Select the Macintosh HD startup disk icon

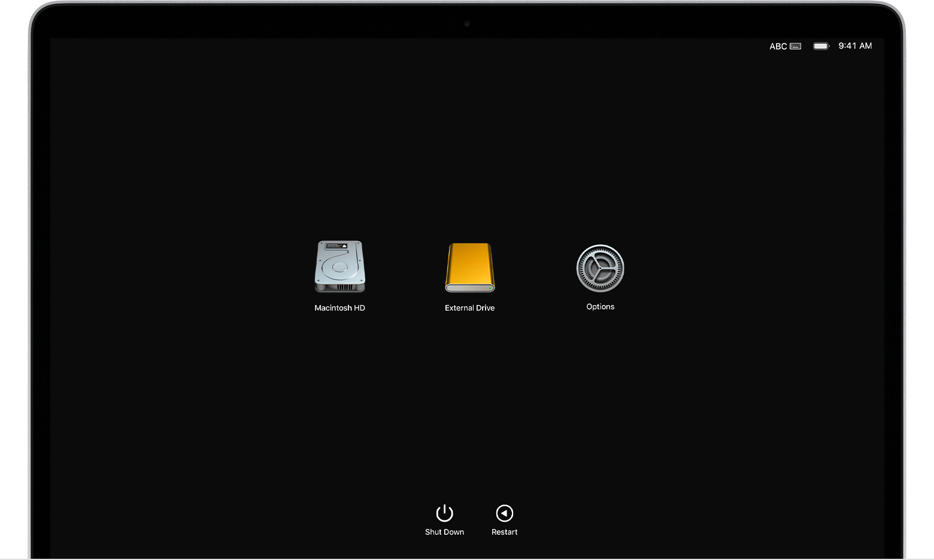[340, 265]
